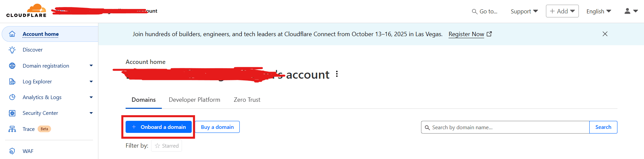Expand the Log Explorer submenu arrow
The height and width of the screenshot is (159, 644).
[91, 81]
